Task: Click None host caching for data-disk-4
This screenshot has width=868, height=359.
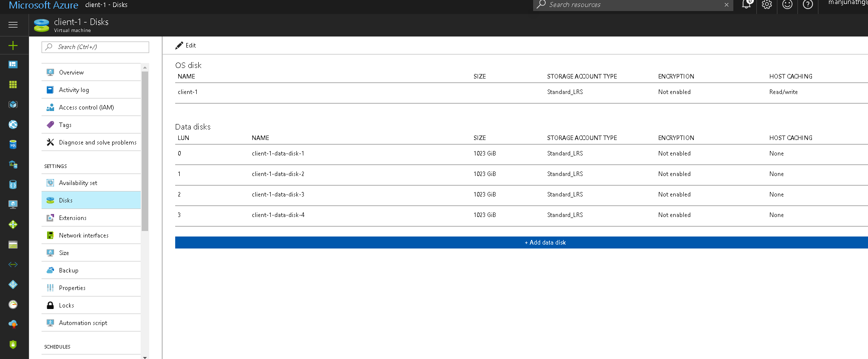Action: (776, 215)
